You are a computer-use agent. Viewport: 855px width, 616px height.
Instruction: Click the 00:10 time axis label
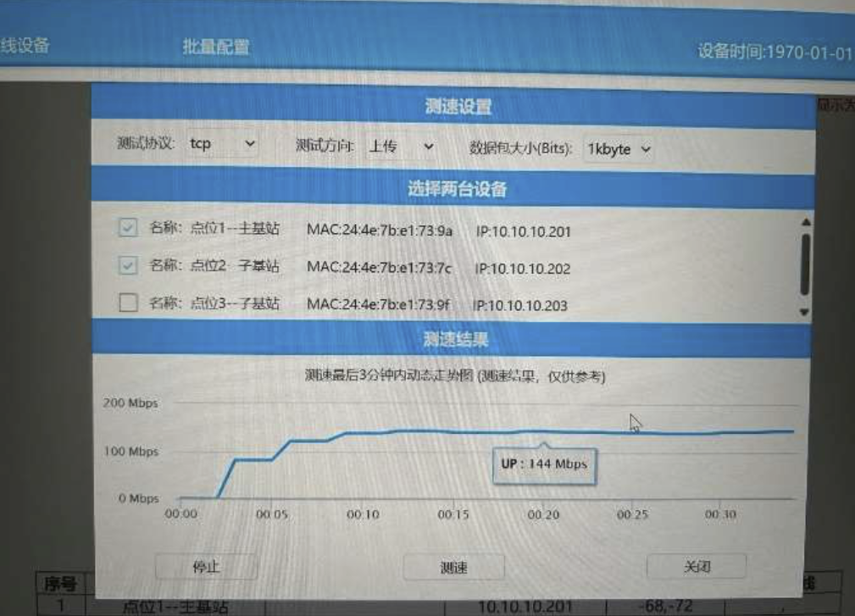point(364,514)
